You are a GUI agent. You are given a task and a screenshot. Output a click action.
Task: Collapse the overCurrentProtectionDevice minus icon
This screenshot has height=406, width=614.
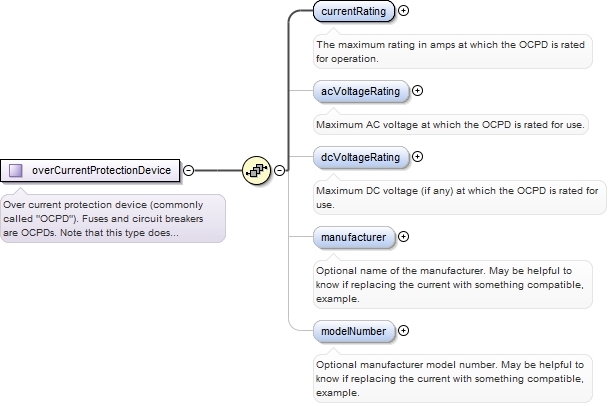(188, 170)
